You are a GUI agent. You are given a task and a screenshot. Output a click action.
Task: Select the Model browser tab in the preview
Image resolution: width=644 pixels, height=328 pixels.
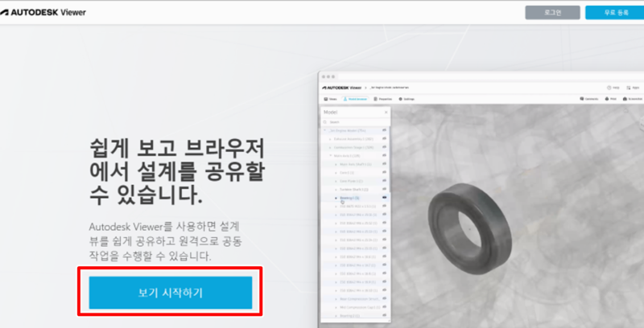point(355,99)
